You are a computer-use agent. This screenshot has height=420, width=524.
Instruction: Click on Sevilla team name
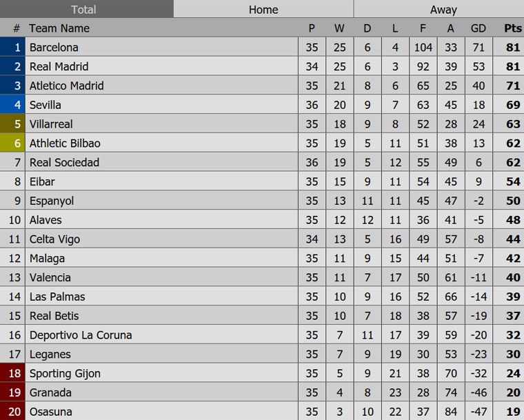click(x=46, y=106)
